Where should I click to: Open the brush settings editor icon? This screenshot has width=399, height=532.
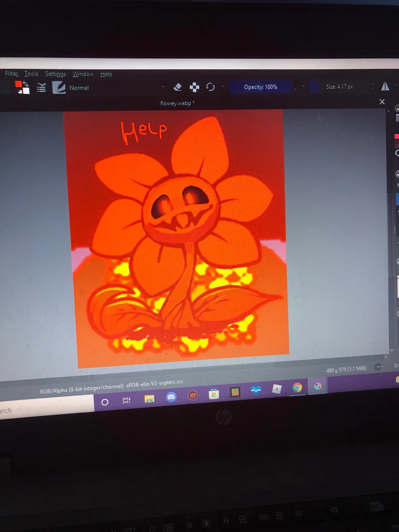pos(41,88)
